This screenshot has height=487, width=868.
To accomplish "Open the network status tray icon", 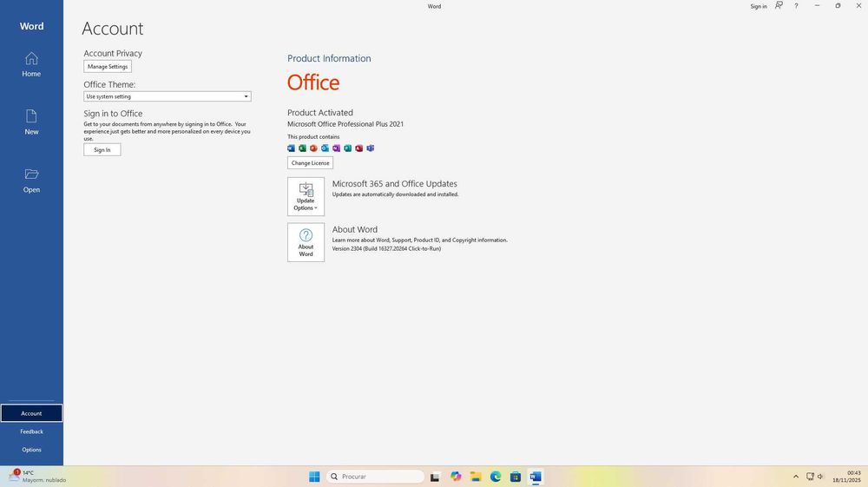I will (x=811, y=477).
